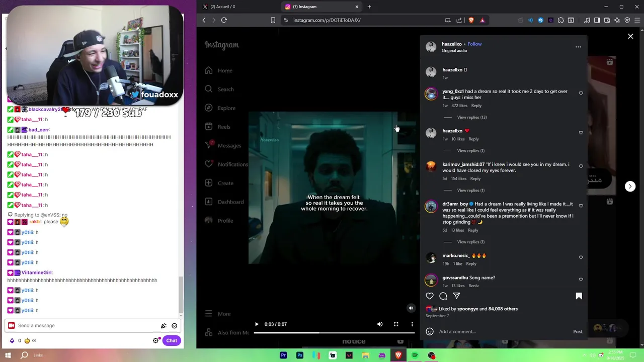644x362 pixels.
Task: Open Instagram Explore
Action: (220, 108)
